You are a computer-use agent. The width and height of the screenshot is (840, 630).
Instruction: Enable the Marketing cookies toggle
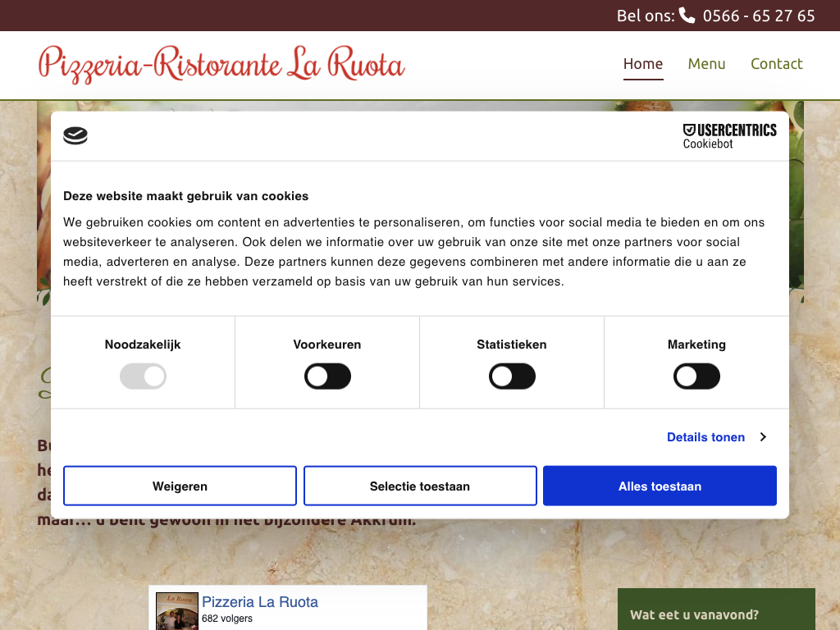click(696, 376)
